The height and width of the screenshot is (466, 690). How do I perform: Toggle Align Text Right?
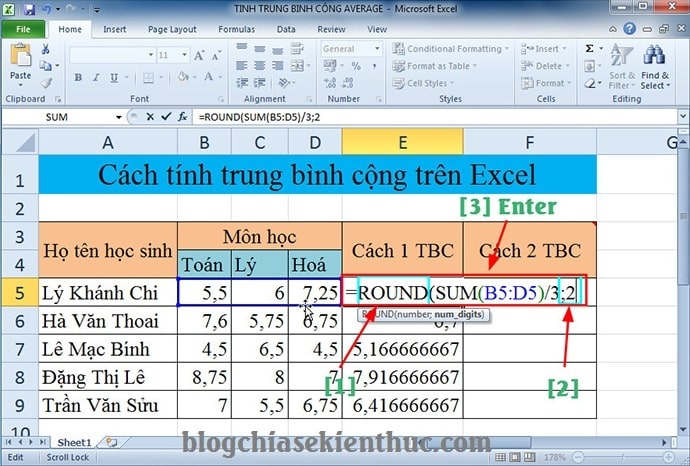tap(277, 66)
